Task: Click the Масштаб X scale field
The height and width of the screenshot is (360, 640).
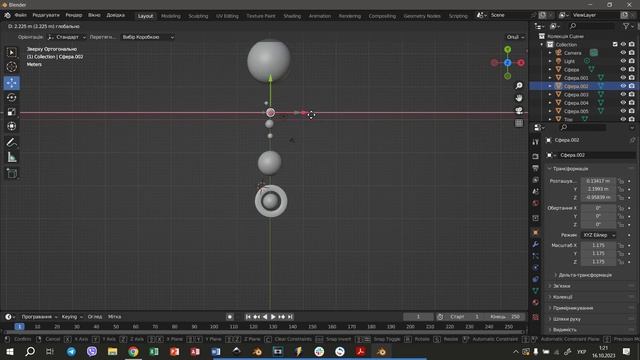Action: 598,245
